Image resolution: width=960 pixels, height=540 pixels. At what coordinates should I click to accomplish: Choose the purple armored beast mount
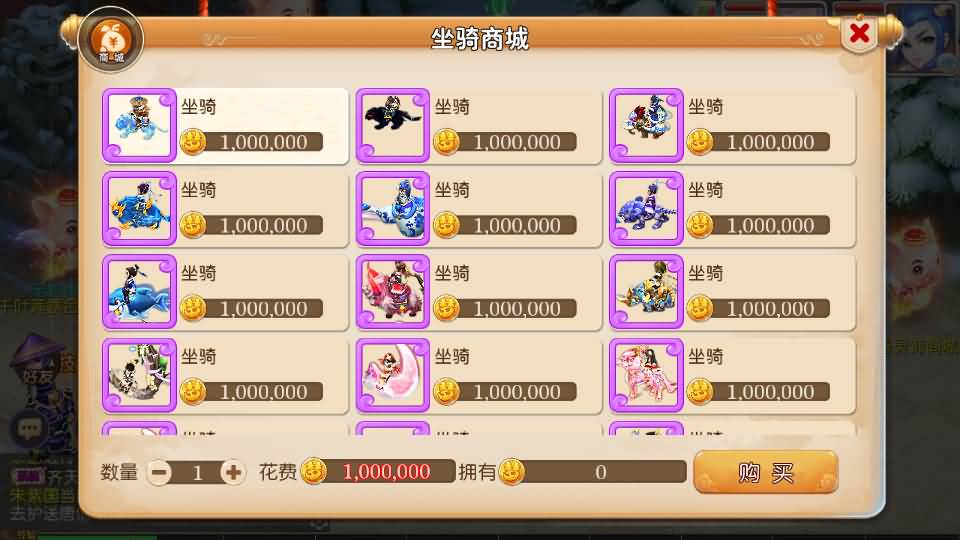pyautogui.click(x=647, y=209)
